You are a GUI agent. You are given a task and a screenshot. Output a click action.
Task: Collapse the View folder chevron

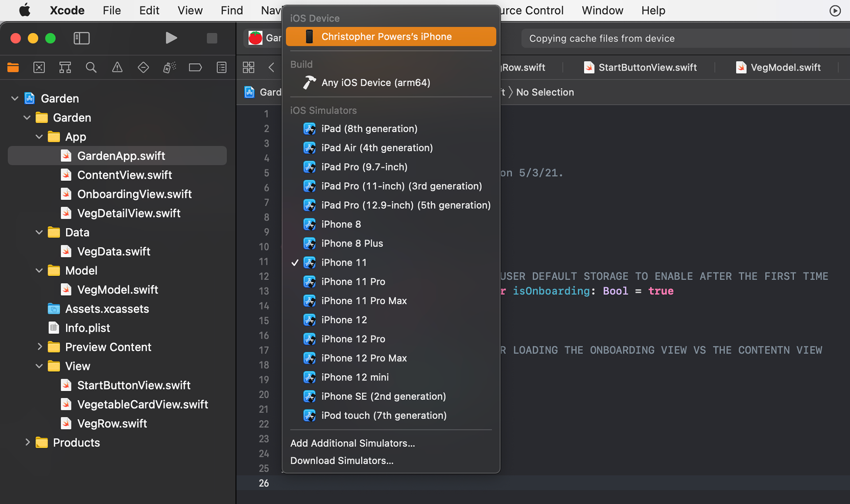click(39, 366)
